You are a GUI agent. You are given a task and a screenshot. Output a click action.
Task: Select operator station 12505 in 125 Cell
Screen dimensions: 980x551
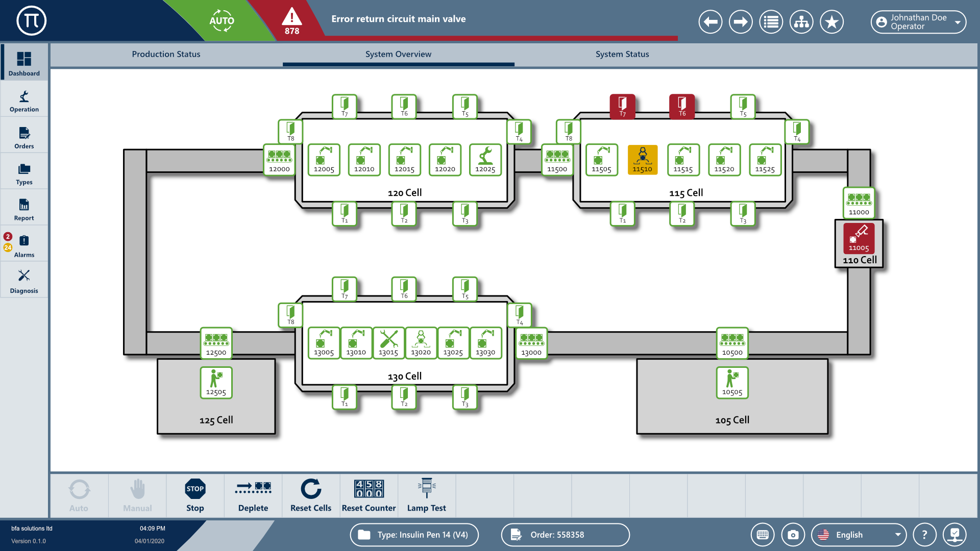216,383
